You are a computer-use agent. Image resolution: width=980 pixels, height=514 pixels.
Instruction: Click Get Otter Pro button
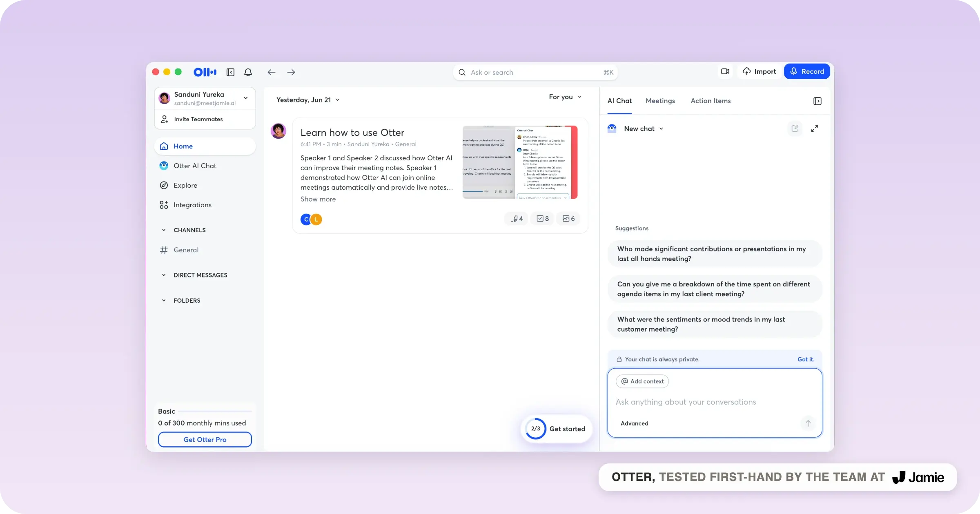click(x=205, y=440)
